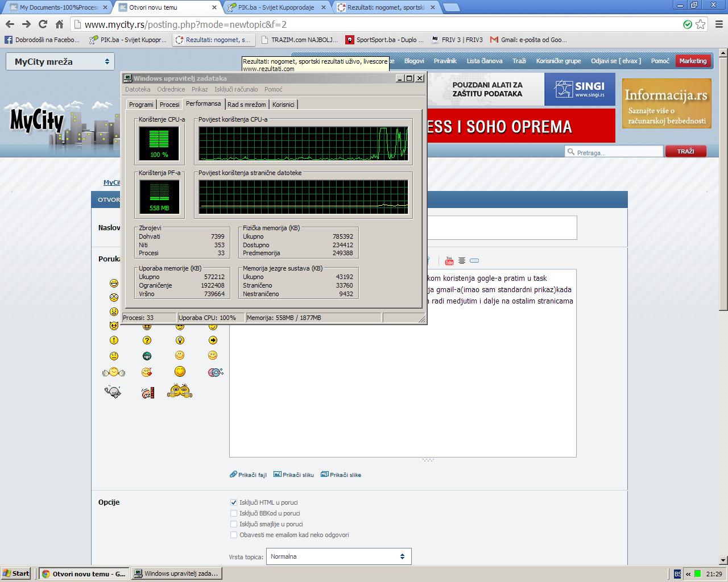The image size is (728, 582).
Task: Click the browser back arrow
Action: 10,24
